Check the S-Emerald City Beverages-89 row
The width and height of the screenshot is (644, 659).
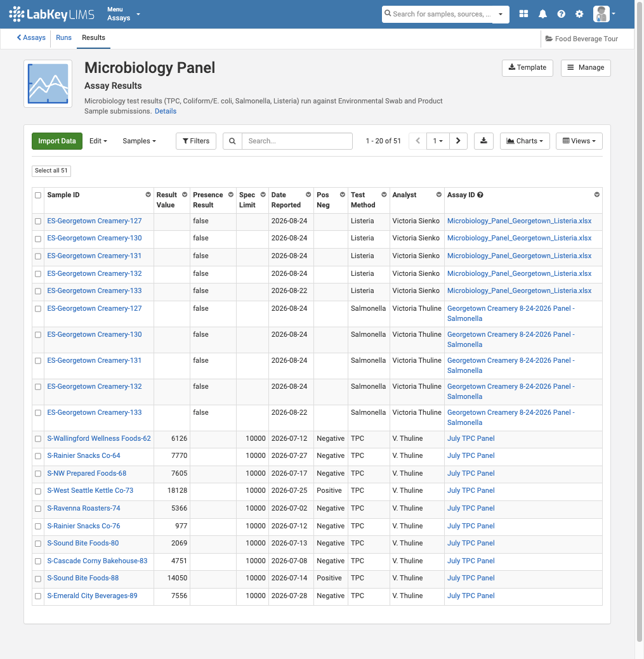38,596
